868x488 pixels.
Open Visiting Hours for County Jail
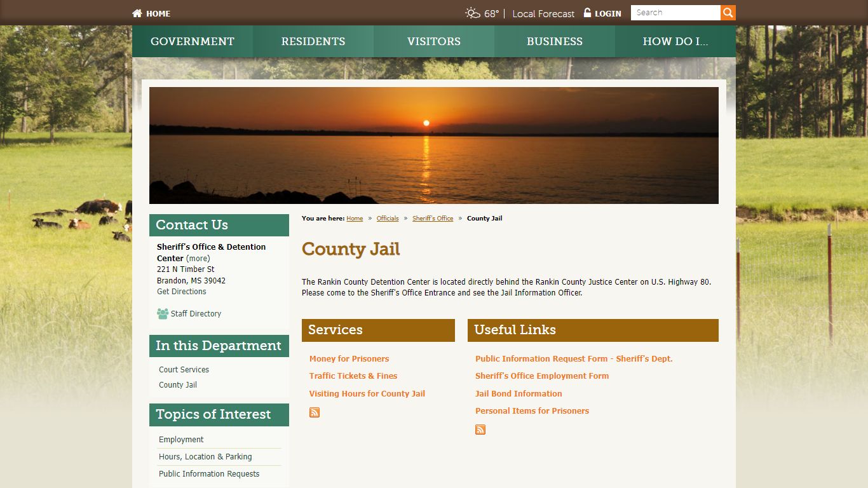coord(367,393)
